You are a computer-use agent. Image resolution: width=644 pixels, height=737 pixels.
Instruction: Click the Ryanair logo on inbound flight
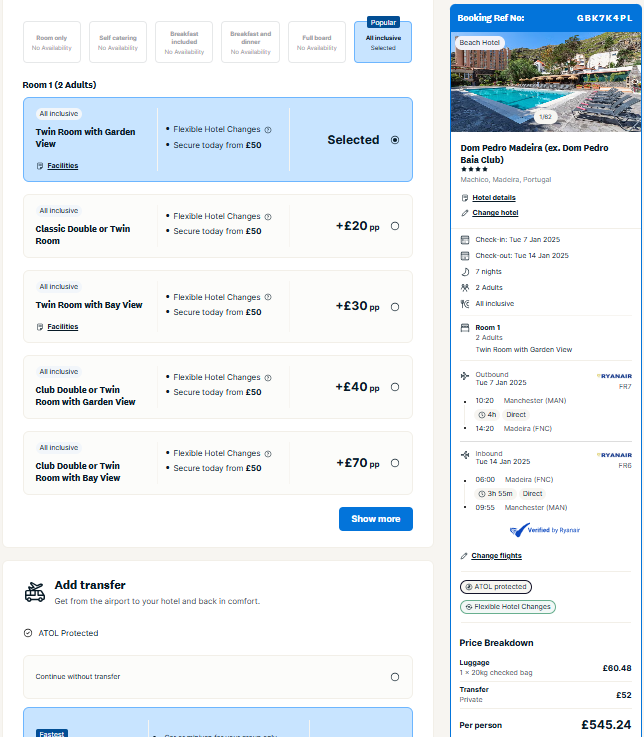(x=614, y=455)
